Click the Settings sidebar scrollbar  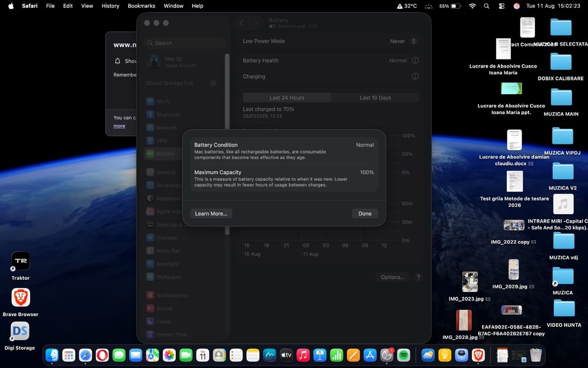click(x=227, y=144)
